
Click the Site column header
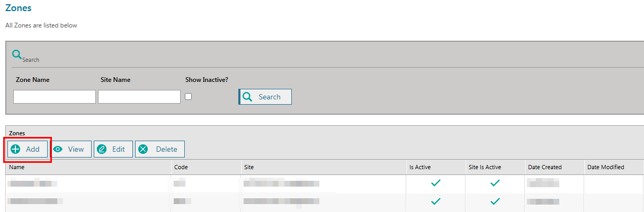[249, 167]
